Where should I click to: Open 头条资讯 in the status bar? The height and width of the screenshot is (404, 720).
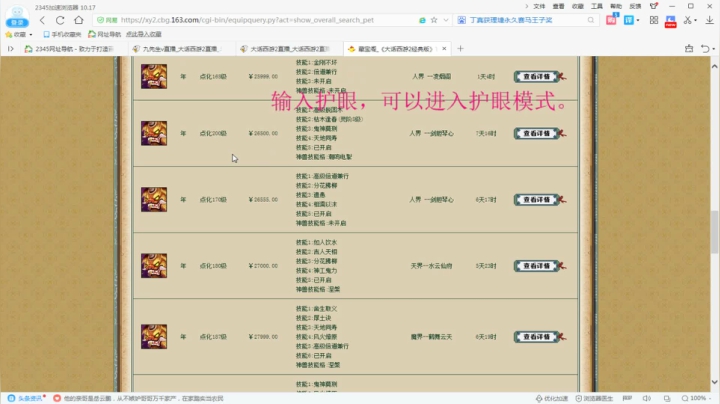tap(27, 398)
